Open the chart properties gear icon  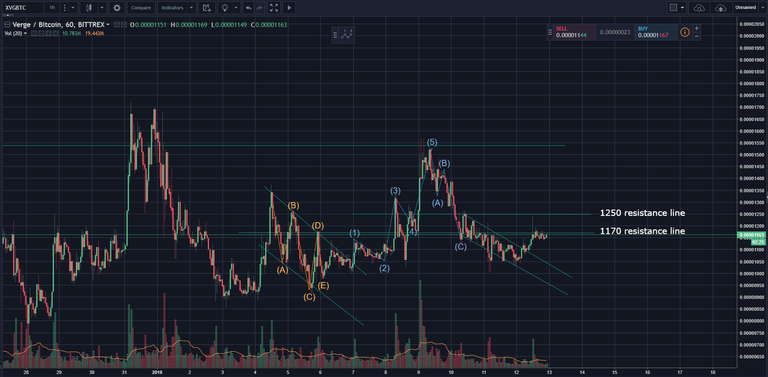pyautogui.click(x=117, y=8)
